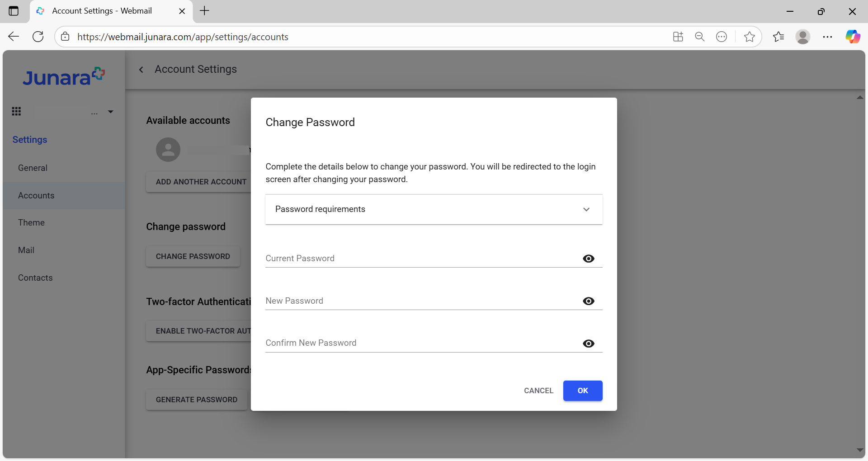Image resolution: width=868 pixels, height=461 pixels.
Task: Click the account avatar under Available accounts
Action: 168,150
